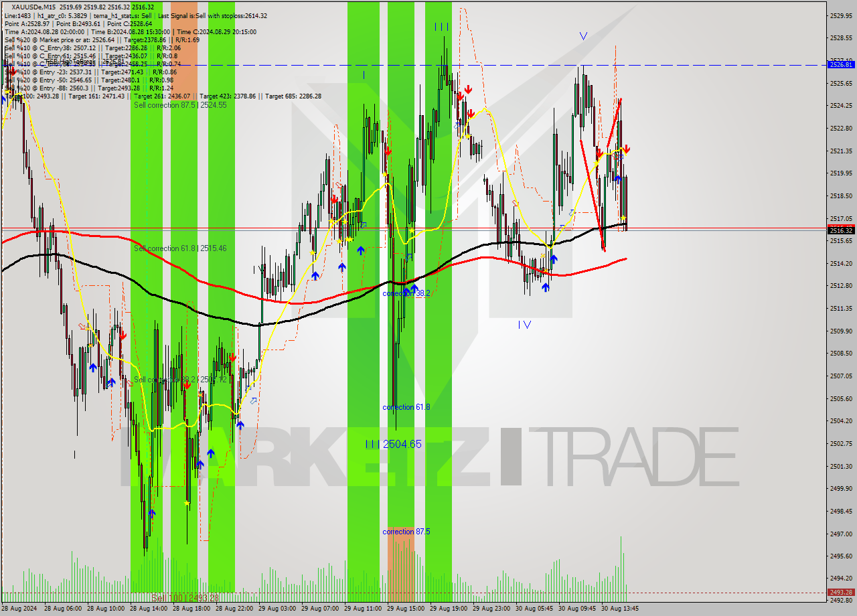Select the blue 'correction 87.5' label

[406, 532]
